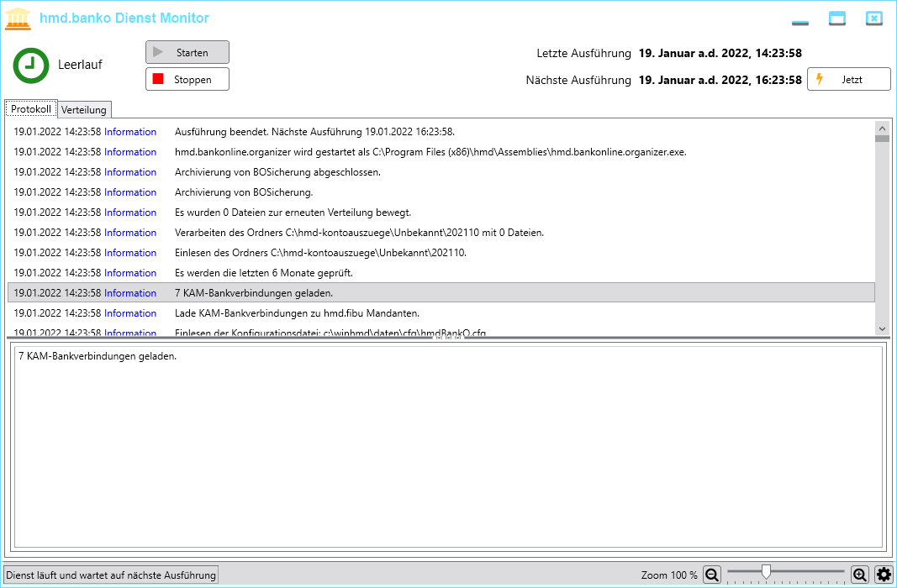Maximize the Dienst Monitor window
Viewport: 897px width, 588px height.
point(836,18)
